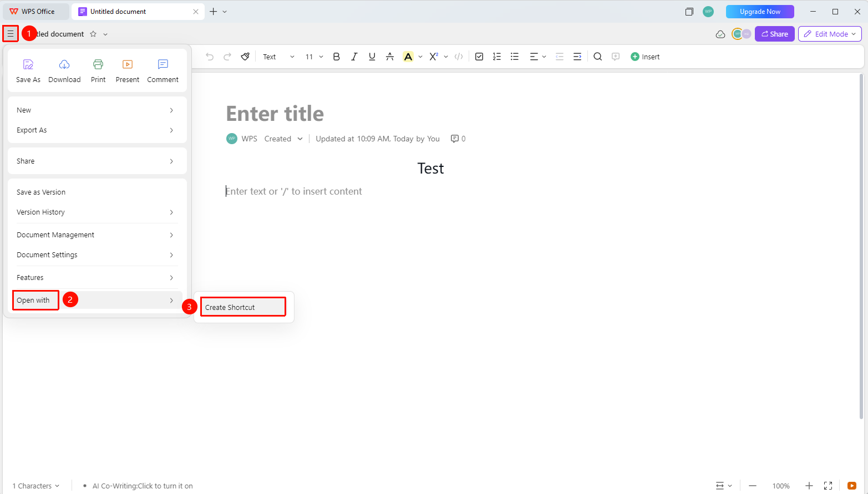Insert a bulleted list
The width and height of the screenshot is (868, 494).
click(x=515, y=57)
